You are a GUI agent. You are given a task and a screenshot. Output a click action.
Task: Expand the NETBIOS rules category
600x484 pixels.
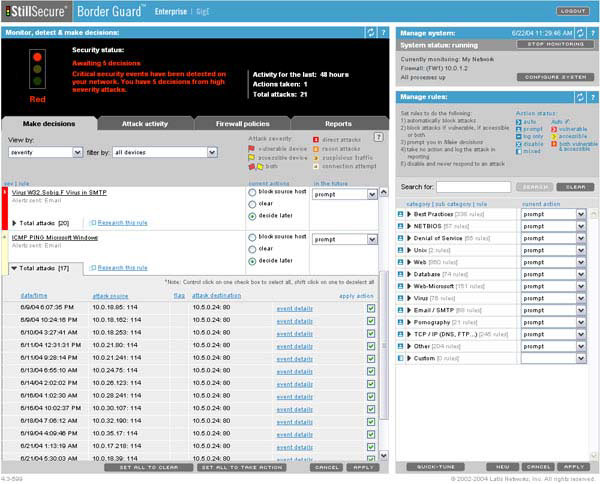point(409,226)
